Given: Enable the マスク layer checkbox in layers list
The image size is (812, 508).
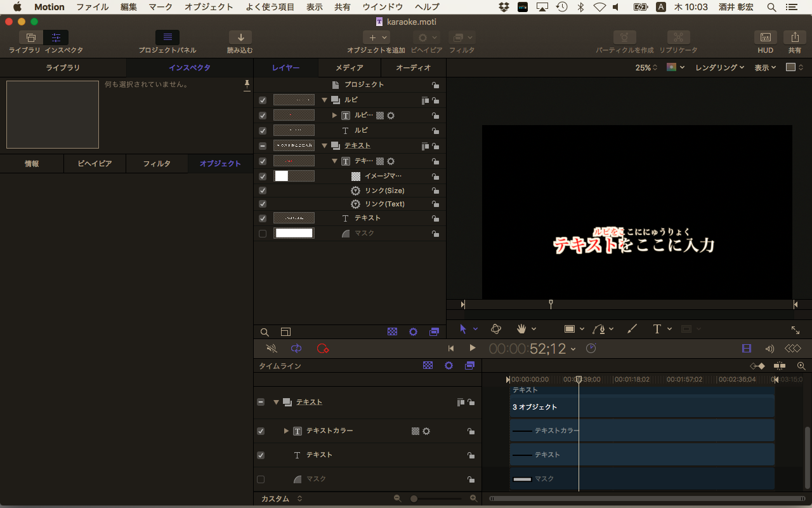Looking at the screenshot, I should 263,234.
